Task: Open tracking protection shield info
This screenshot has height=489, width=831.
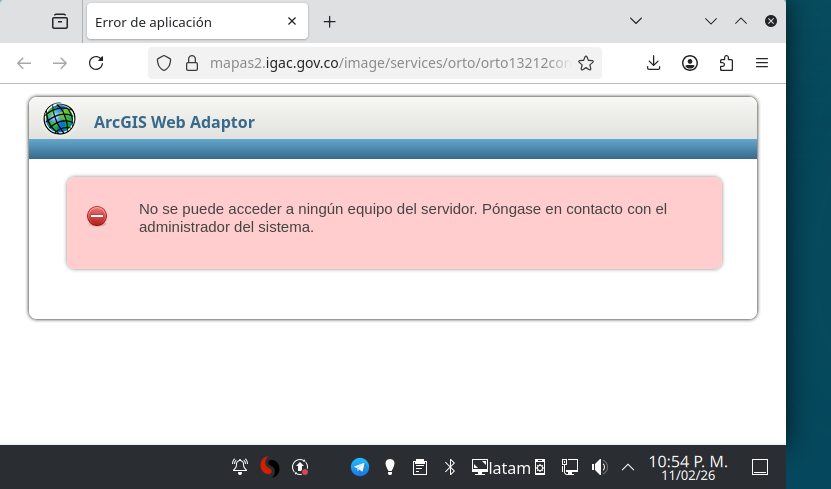Action: click(x=164, y=63)
